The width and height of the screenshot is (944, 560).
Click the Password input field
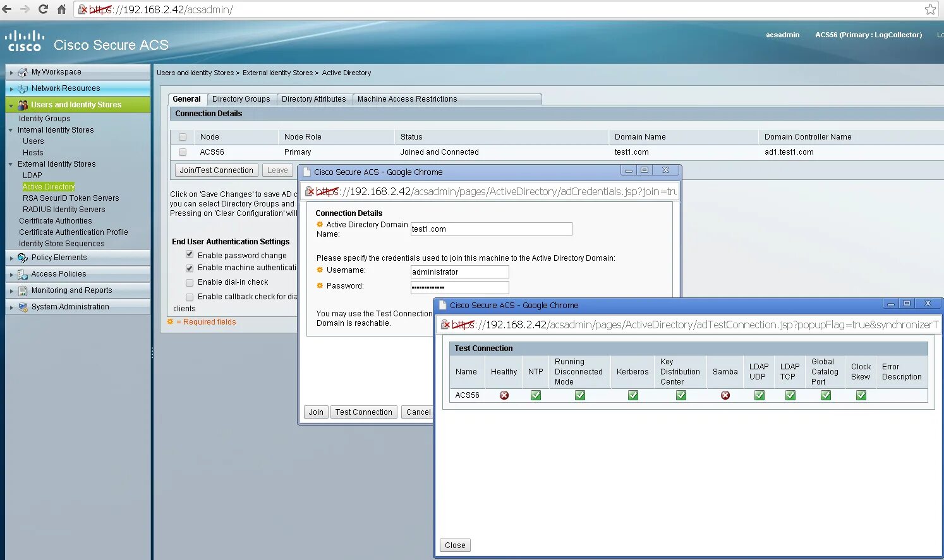(x=460, y=288)
